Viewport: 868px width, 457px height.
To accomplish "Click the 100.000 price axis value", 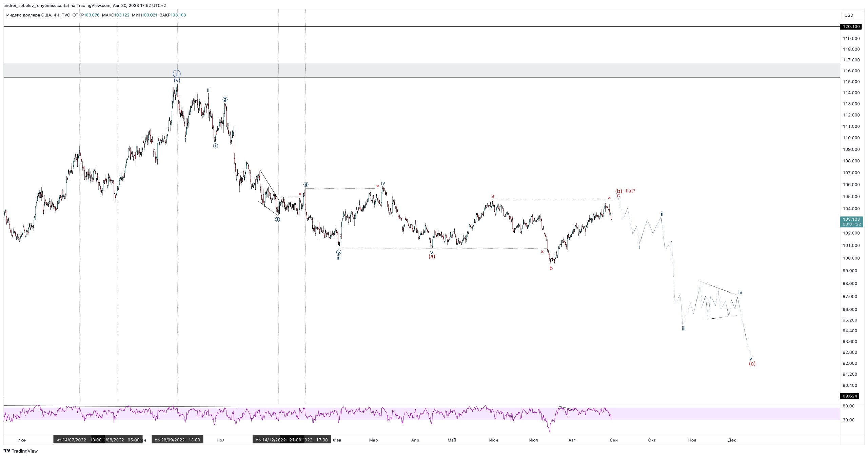I will [851, 258].
